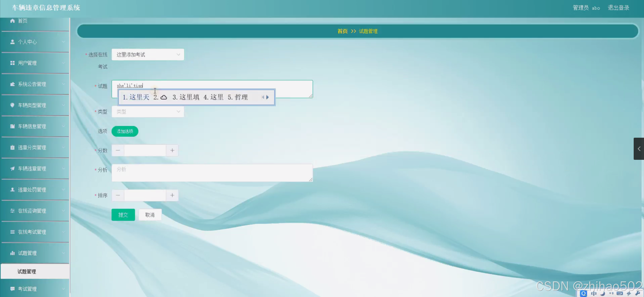This screenshot has height=297, width=644.
Task: Expand the right-edge collapsed side panel arrow
Action: pos(639,149)
